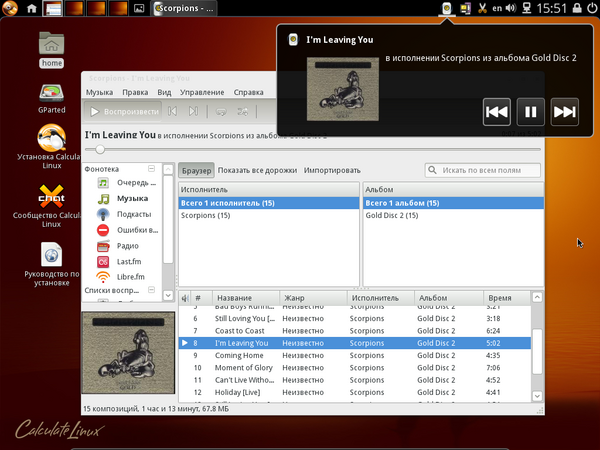The width and height of the screenshot is (600, 450).
Task: Open the volume control in system tray
Action: coord(512,9)
